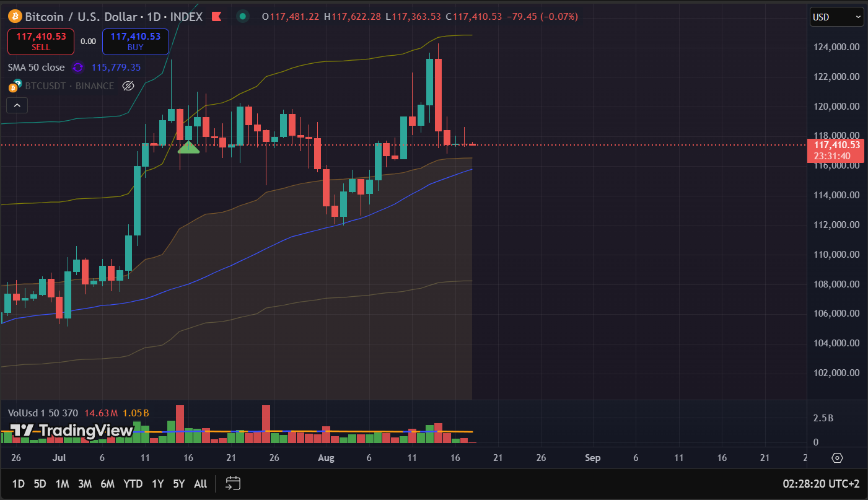The height and width of the screenshot is (500, 868).
Task: Open the USD currency dropdown
Action: pos(837,17)
